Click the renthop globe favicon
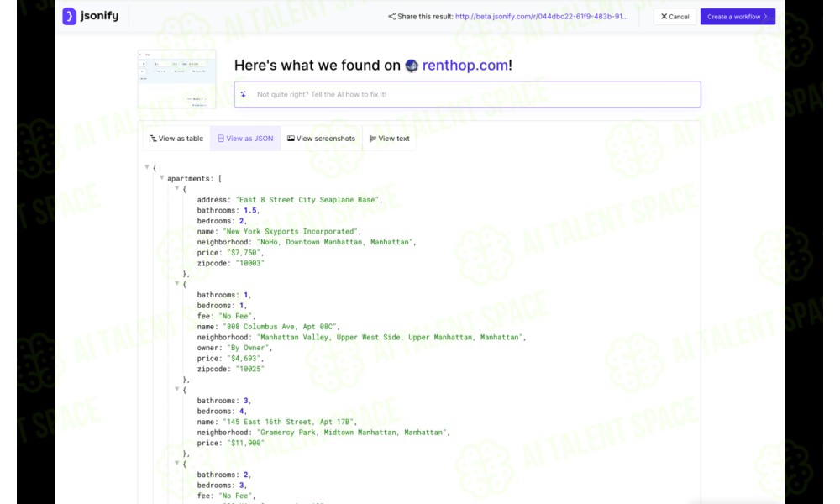Viewport: 840px width, 504px height. click(412, 66)
